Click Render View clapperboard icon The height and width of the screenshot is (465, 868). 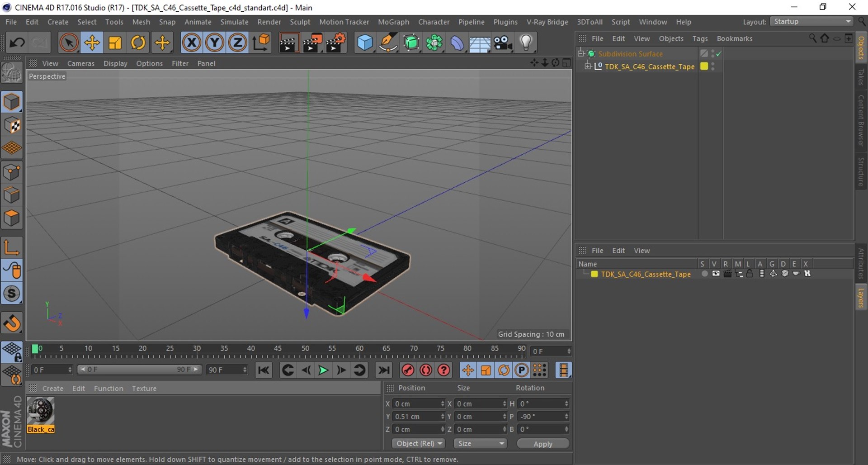(x=289, y=43)
